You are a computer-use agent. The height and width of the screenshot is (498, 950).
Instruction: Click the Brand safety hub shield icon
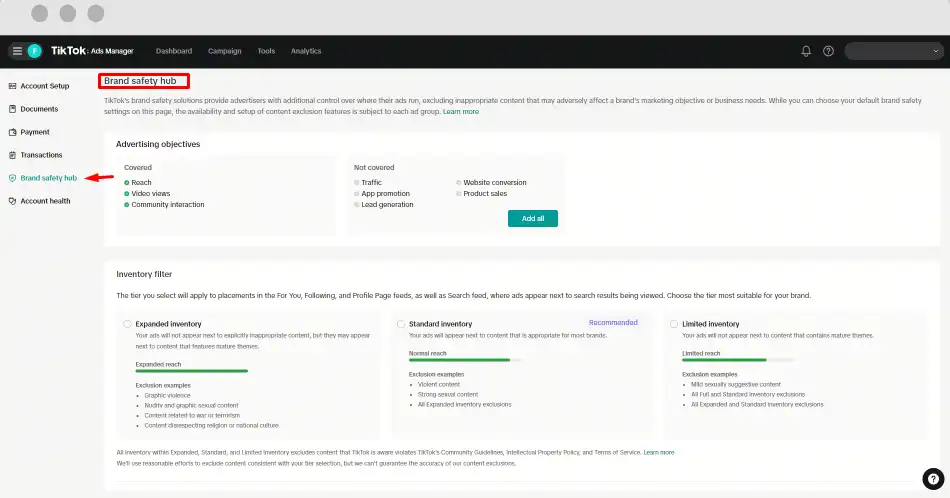12,178
